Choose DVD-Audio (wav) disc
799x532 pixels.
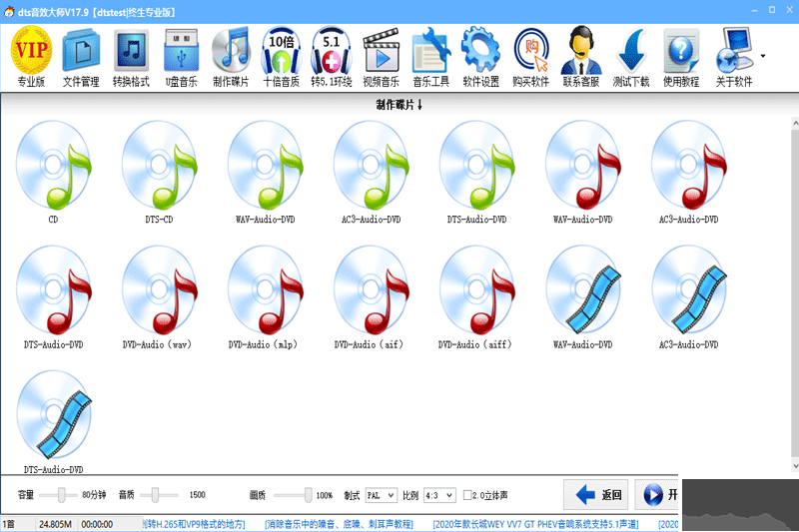coord(159,297)
